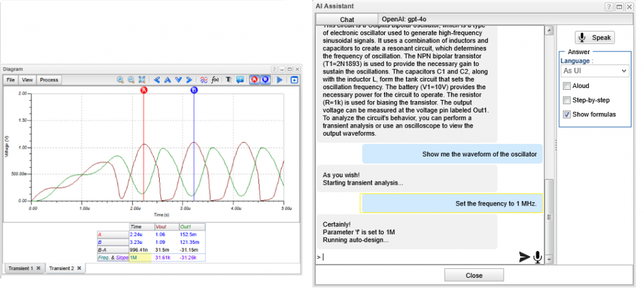Open curve separation tool icon
This screenshot has width=644, height=301.
[x=204, y=80]
